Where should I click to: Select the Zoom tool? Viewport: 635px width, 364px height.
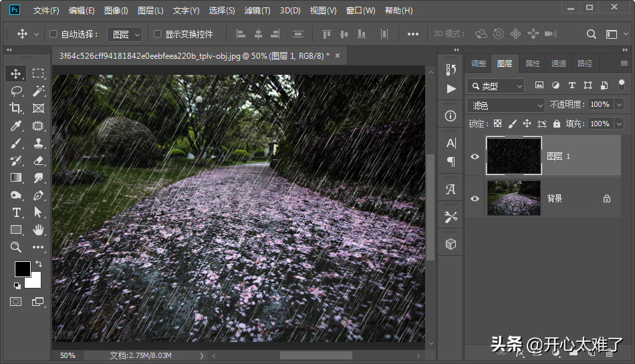[16, 247]
